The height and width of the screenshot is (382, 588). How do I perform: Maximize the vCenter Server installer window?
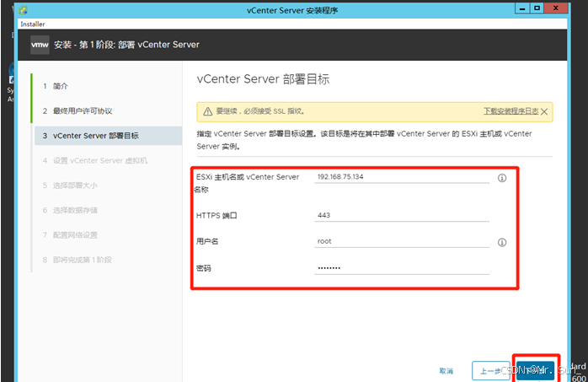537,8
